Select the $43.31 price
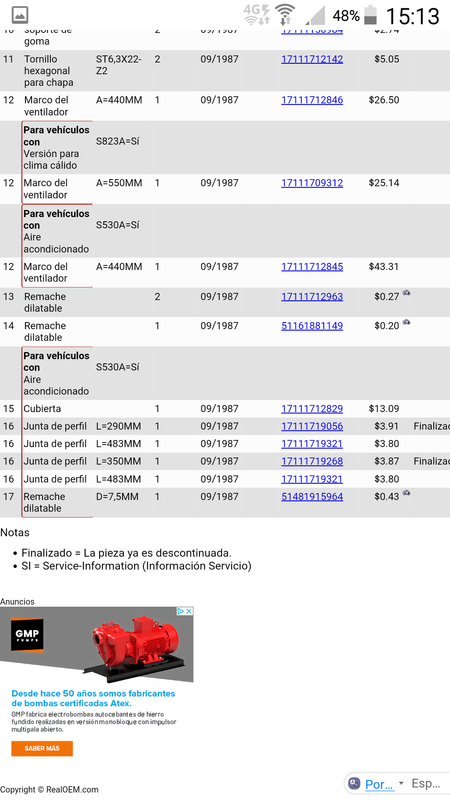 tap(384, 267)
